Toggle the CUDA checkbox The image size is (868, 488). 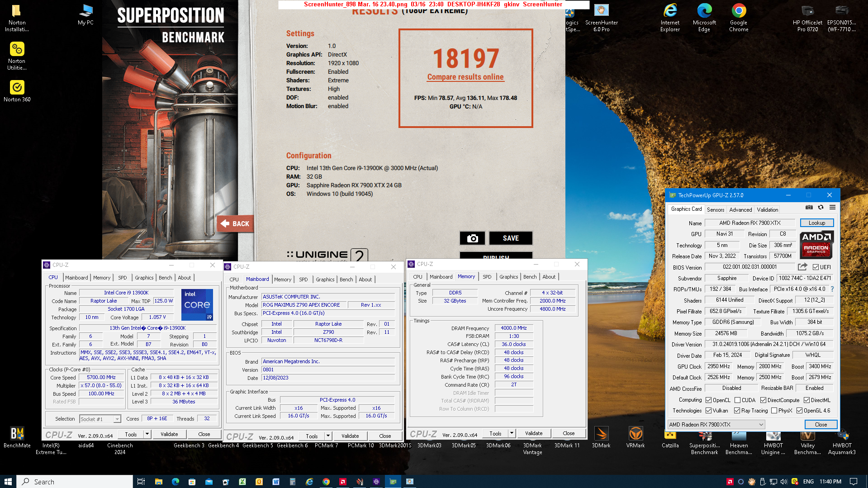click(738, 400)
